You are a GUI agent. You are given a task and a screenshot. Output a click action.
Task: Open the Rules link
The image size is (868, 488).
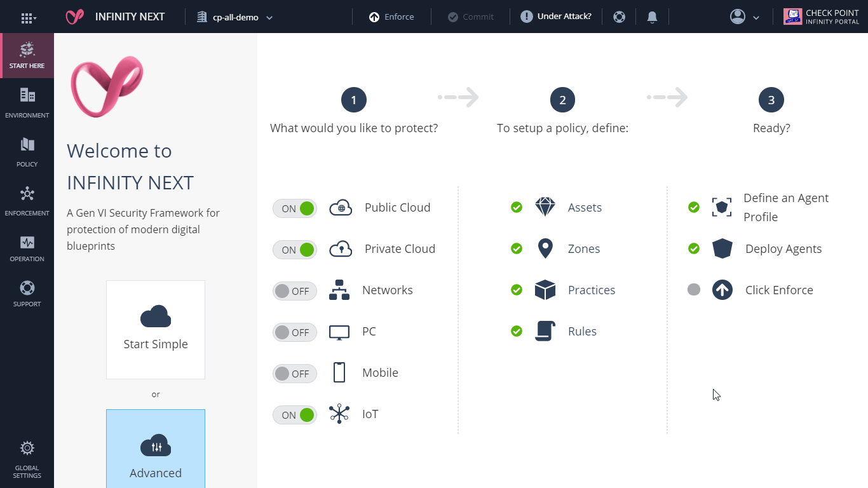point(582,331)
